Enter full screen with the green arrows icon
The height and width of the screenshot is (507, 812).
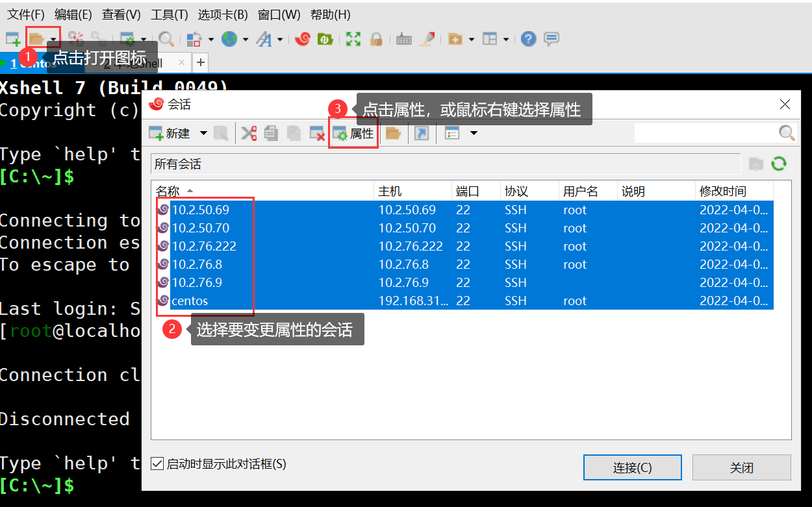pyautogui.click(x=353, y=39)
